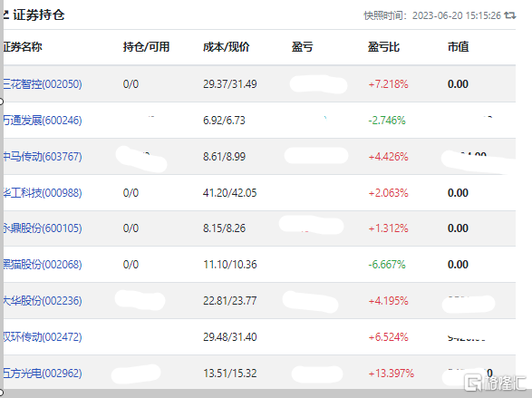The image size is (532, 398).
Task: Click the 盈亏 column header
Action: [302, 46]
